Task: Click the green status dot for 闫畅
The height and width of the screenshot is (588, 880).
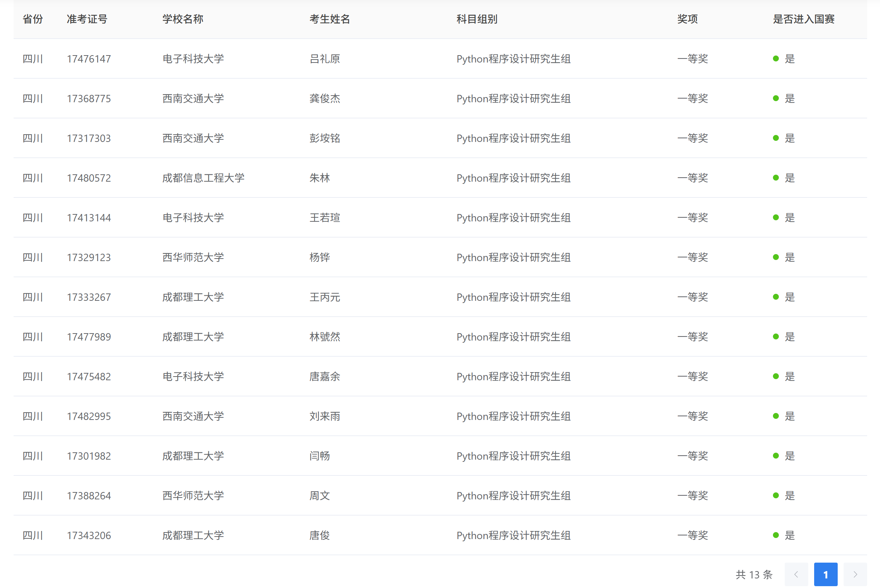Action: click(776, 456)
